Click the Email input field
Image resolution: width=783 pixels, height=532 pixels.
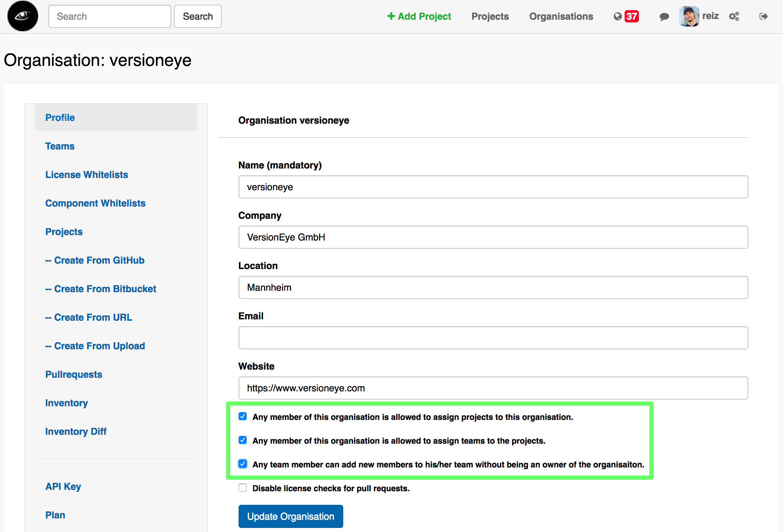(494, 338)
